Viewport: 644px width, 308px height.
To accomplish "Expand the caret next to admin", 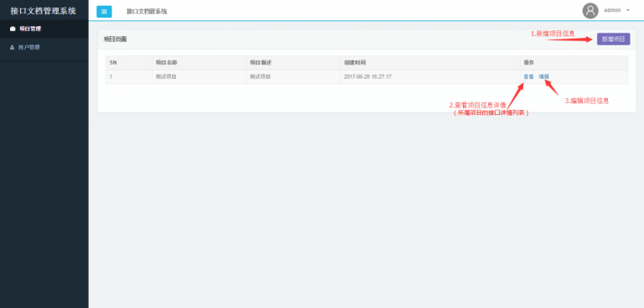I will [627, 10].
